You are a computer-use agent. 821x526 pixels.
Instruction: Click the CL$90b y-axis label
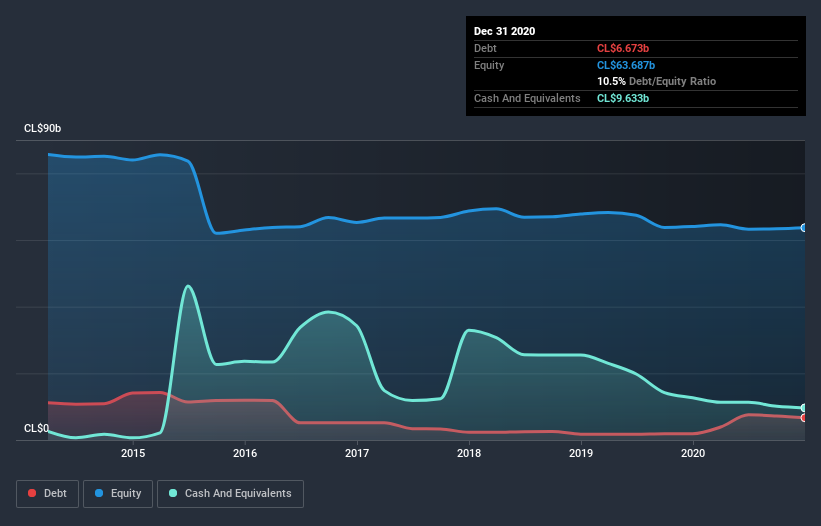(x=42, y=128)
